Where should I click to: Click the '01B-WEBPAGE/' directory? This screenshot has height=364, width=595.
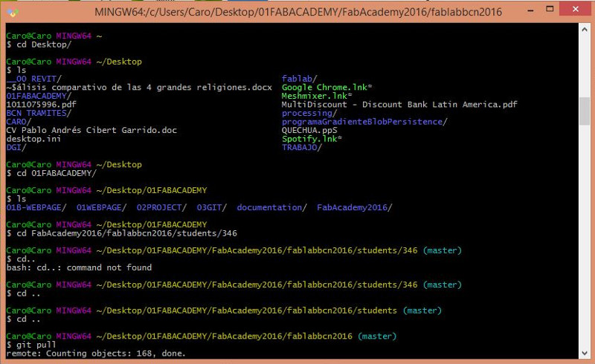[36, 207]
